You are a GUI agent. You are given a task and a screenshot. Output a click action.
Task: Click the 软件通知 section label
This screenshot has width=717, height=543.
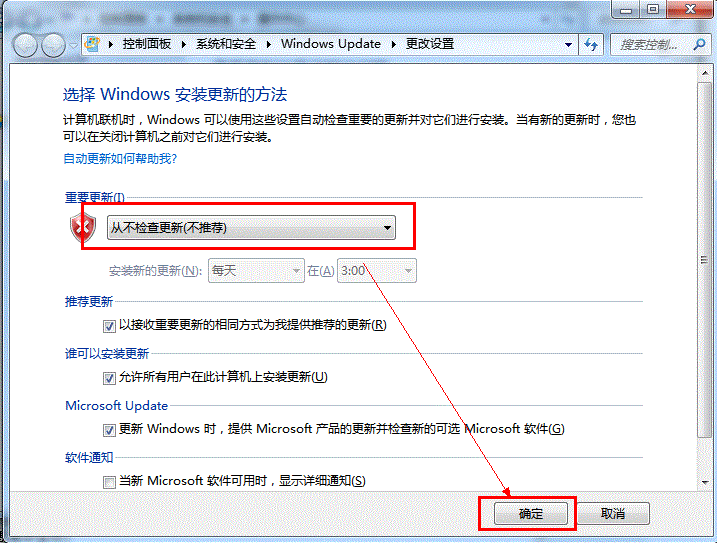click(x=89, y=457)
